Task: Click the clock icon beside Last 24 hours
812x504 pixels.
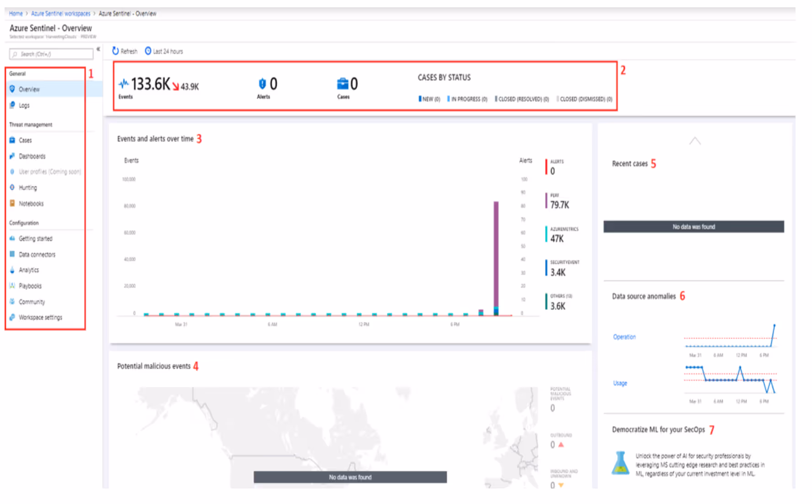Action: tap(148, 51)
